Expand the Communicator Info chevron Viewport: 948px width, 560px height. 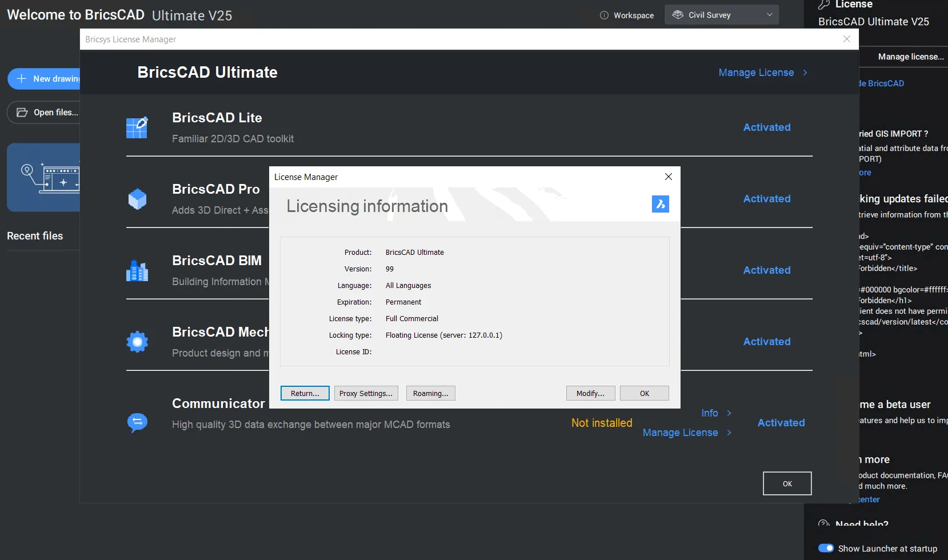click(729, 413)
